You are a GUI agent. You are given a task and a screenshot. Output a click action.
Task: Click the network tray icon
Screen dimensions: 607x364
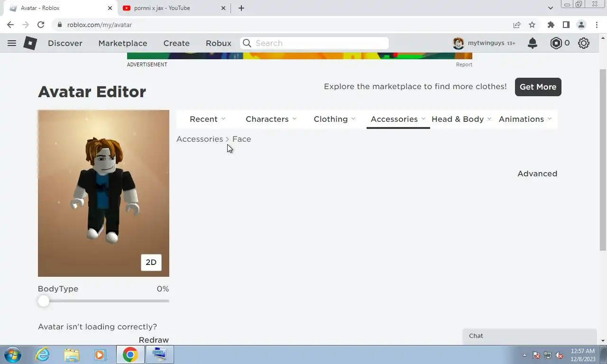(x=548, y=355)
